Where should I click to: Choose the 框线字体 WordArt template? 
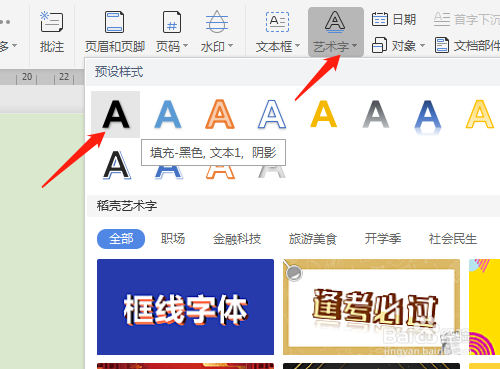(185, 307)
